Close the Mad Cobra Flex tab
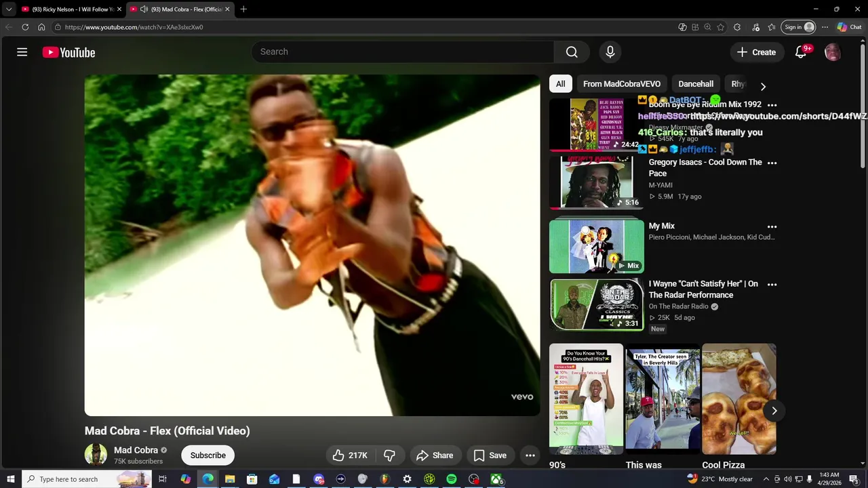The width and height of the screenshot is (868, 488). (227, 9)
